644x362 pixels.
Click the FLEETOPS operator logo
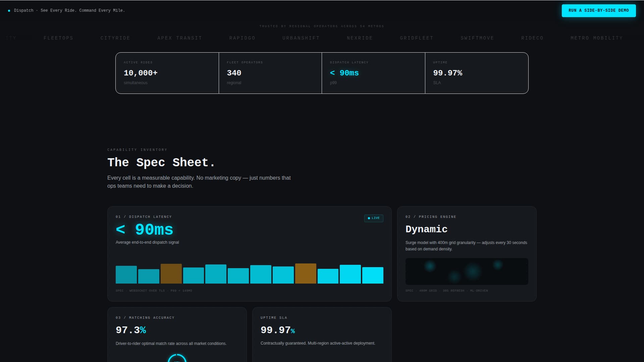tap(58, 38)
